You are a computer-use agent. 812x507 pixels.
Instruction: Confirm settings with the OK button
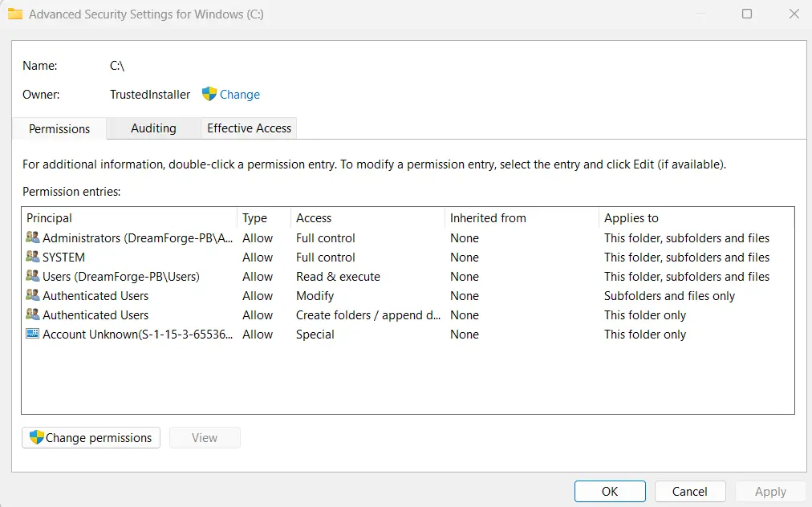[610, 491]
